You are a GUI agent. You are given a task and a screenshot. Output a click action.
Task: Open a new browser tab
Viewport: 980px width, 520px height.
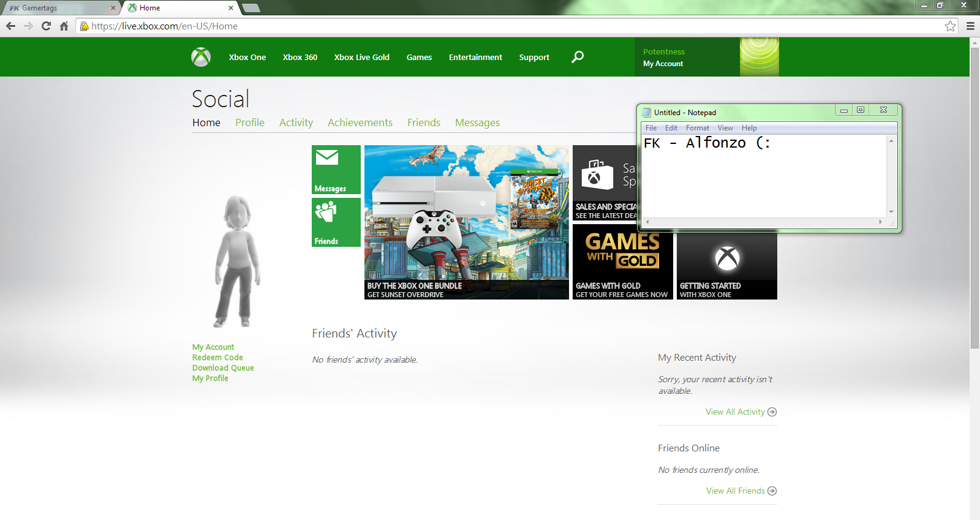(251, 8)
